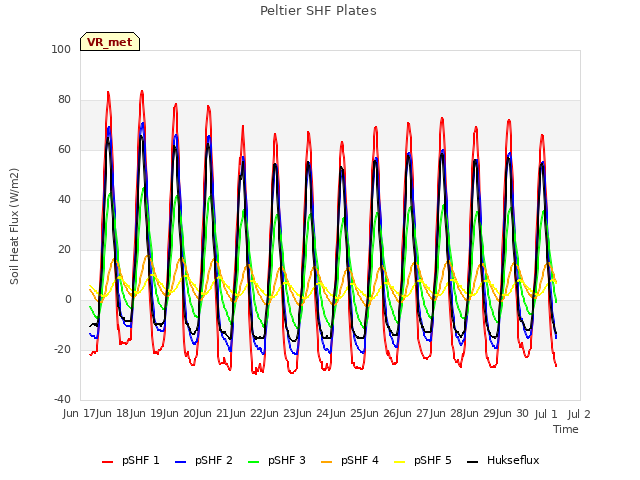
Task: Click the red pSHF 1 legend swatch
Action: 107,462
